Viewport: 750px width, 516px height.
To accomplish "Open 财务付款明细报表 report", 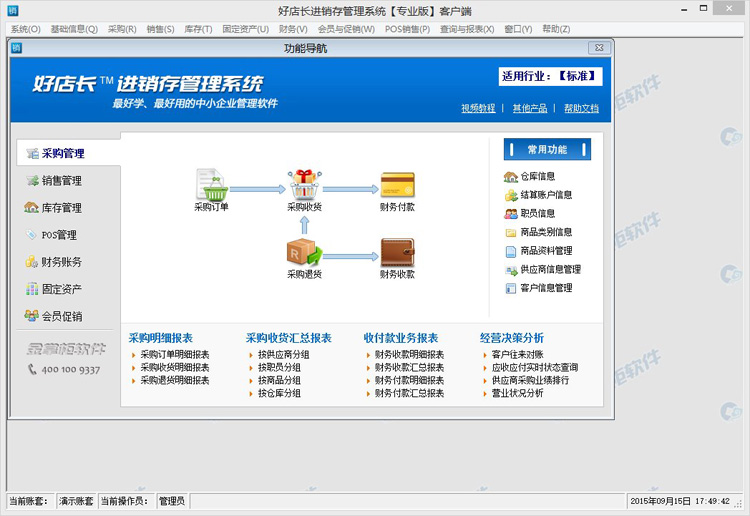I will pos(409,380).
